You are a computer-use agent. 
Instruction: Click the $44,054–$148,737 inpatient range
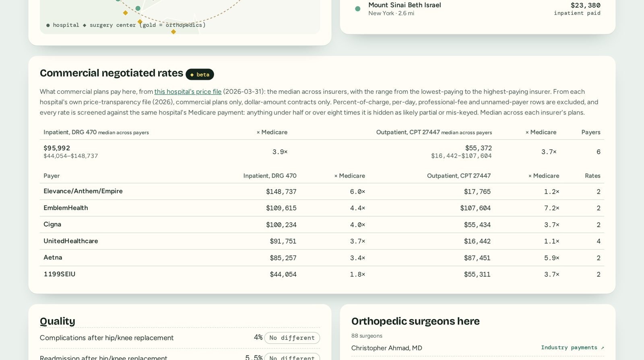click(x=71, y=156)
